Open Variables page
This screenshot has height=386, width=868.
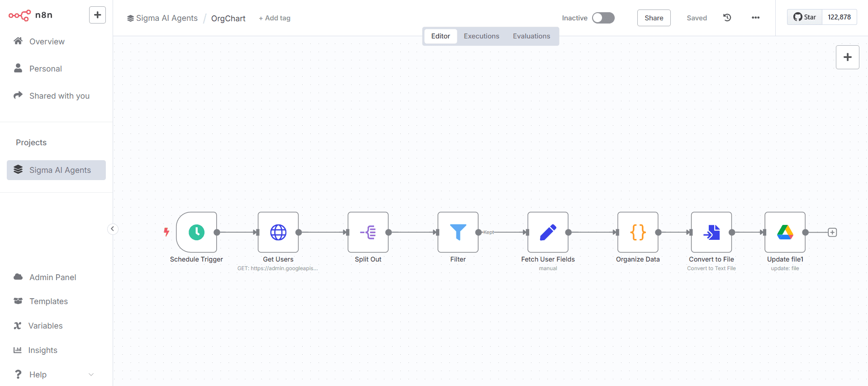[x=56, y=326]
